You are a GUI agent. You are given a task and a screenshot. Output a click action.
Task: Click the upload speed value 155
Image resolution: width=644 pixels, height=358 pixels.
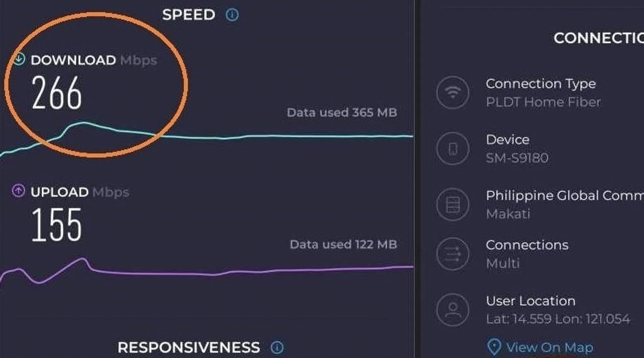coord(57,225)
